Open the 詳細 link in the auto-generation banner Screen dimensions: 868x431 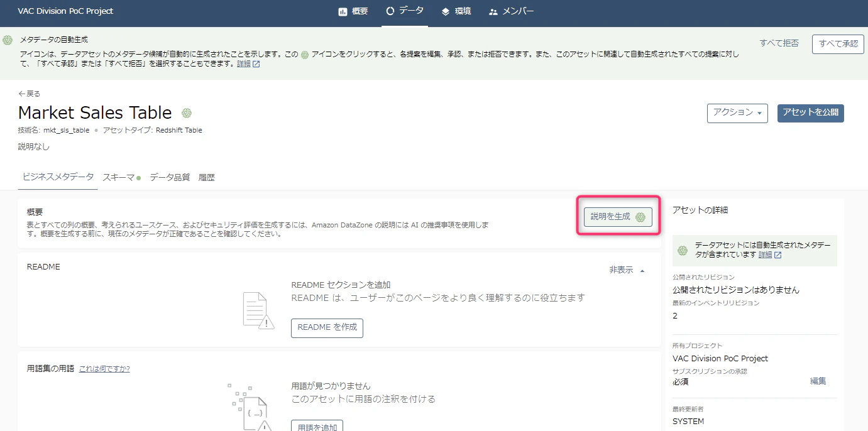tap(244, 64)
